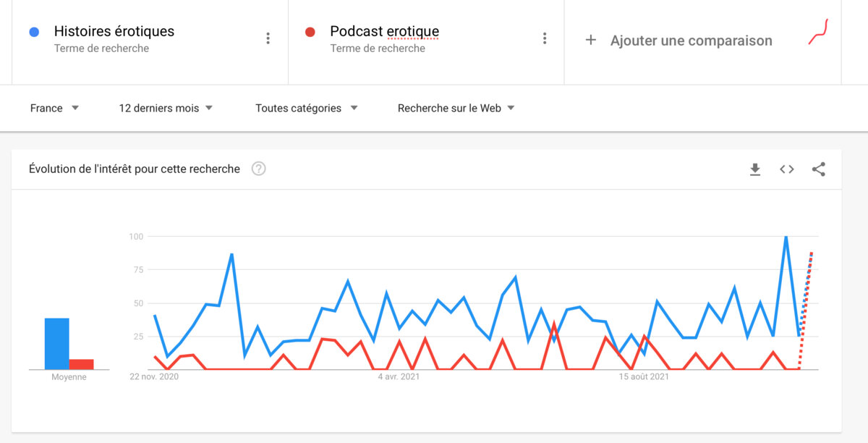Open help for Évolution de l'intérêt
Image resolution: width=868 pixels, height=443 pixels.
coord(258,169)
